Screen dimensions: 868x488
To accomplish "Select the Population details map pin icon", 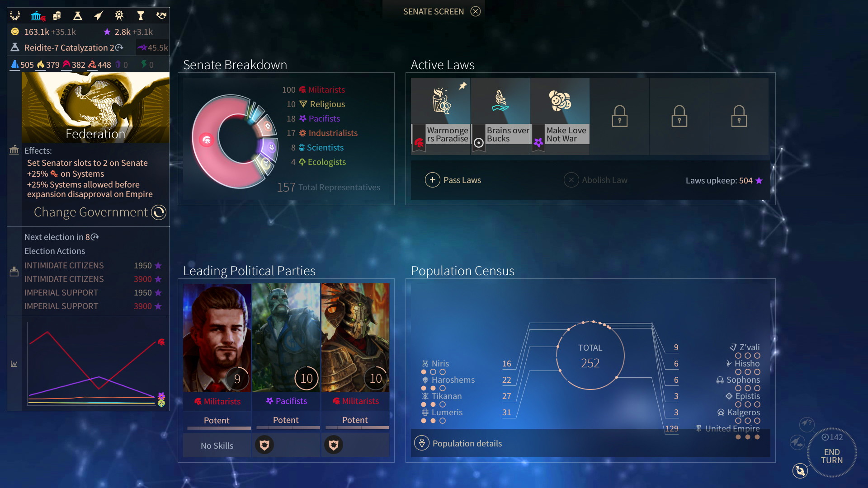I will point(421,443).
